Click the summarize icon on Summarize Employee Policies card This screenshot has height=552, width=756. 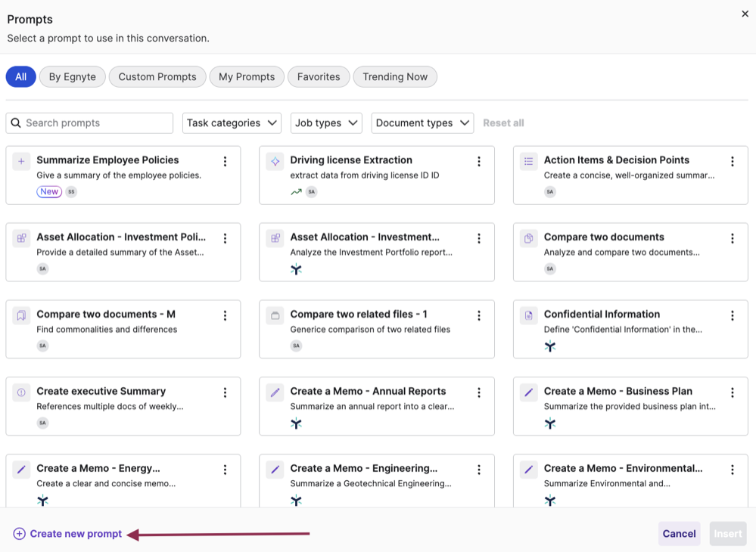20,161
